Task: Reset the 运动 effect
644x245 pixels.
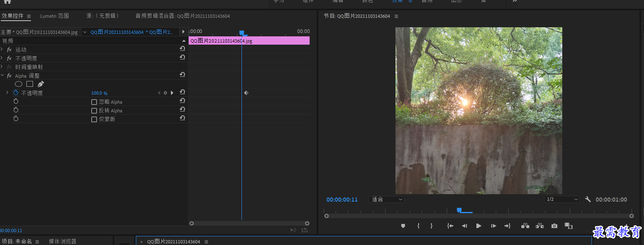Action: click(182, 49)
